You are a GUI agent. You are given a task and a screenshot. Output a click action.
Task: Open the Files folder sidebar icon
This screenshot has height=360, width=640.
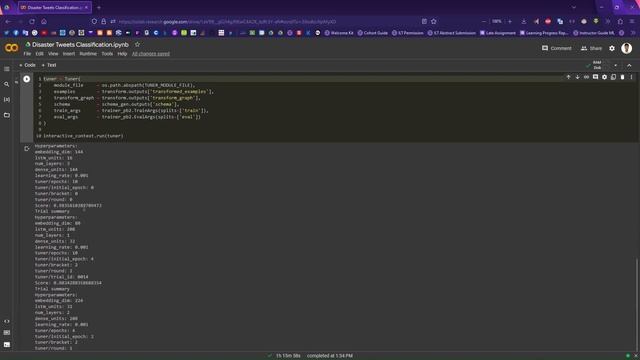7,115
